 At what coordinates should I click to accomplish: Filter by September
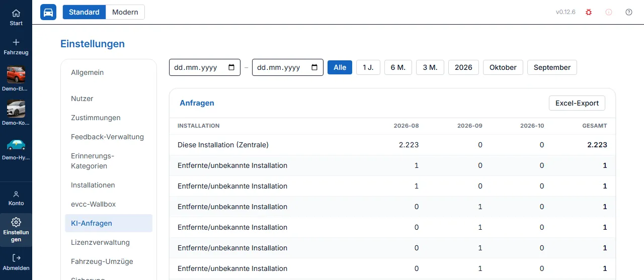[x=552, y=67]
